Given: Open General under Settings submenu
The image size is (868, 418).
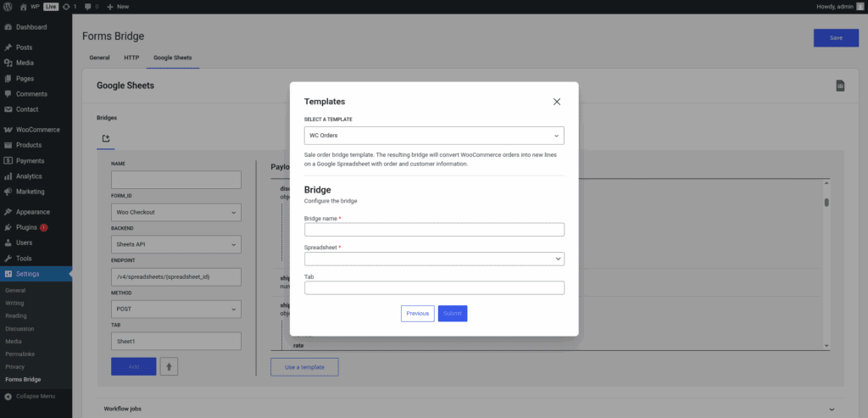Looking at the screenshot, I should pyautogui.click(x=15, y=290).
